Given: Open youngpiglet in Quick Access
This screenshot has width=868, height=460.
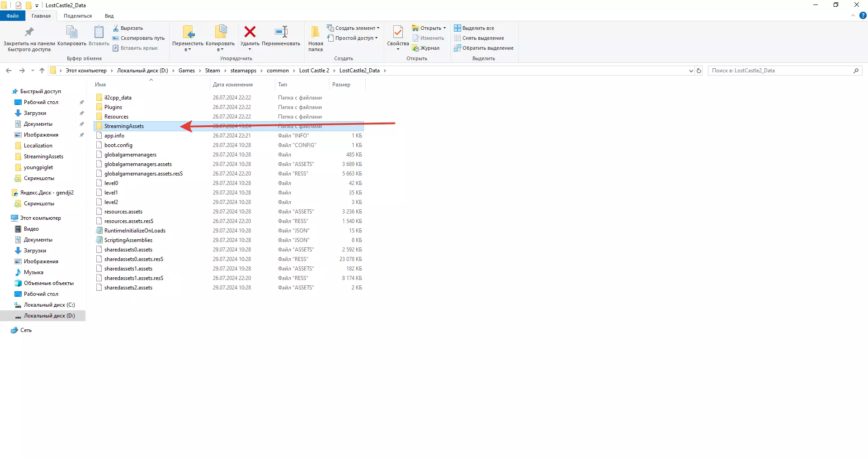Looking at the screenshot, I should 38,167.
